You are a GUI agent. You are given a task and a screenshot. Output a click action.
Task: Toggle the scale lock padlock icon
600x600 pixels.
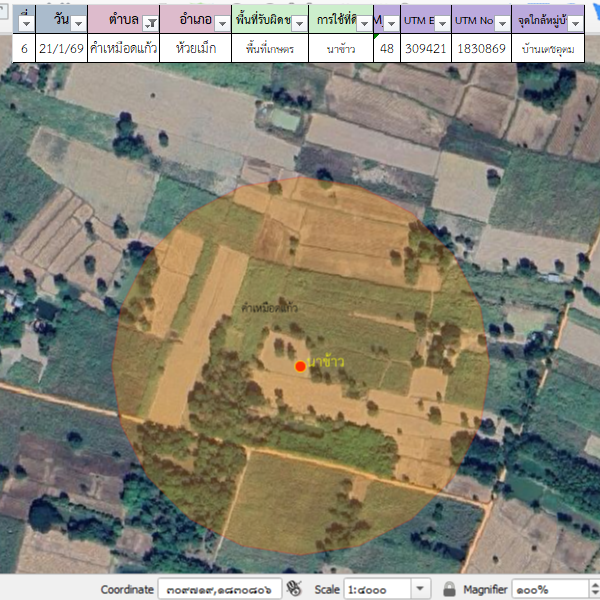(450, 589)
